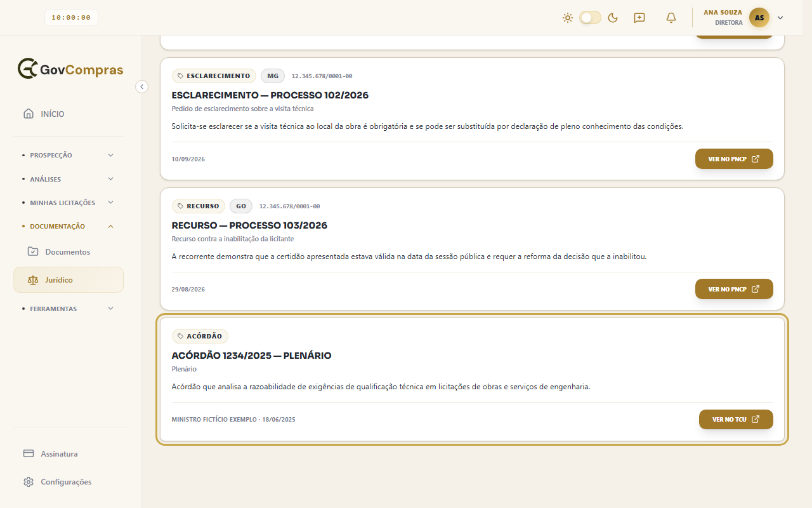
Task: Click the GovCompras logo
Action: pyautogui.click(x=70, y=69)
